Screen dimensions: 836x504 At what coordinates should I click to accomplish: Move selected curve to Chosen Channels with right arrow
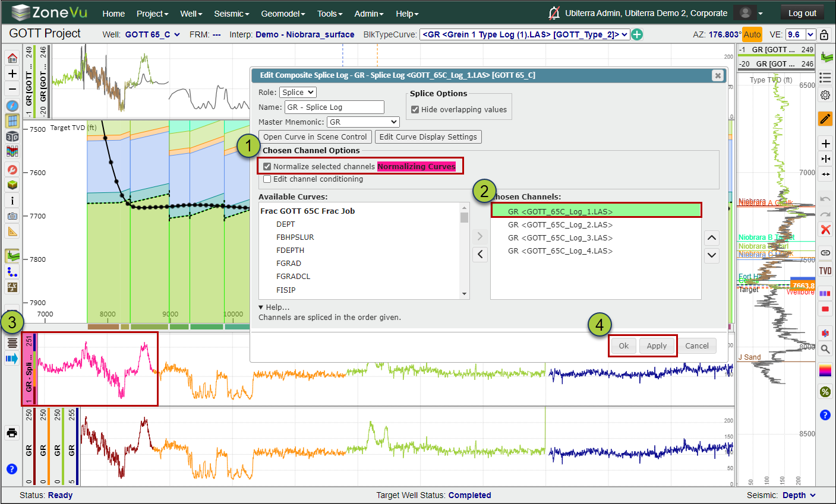480,236
